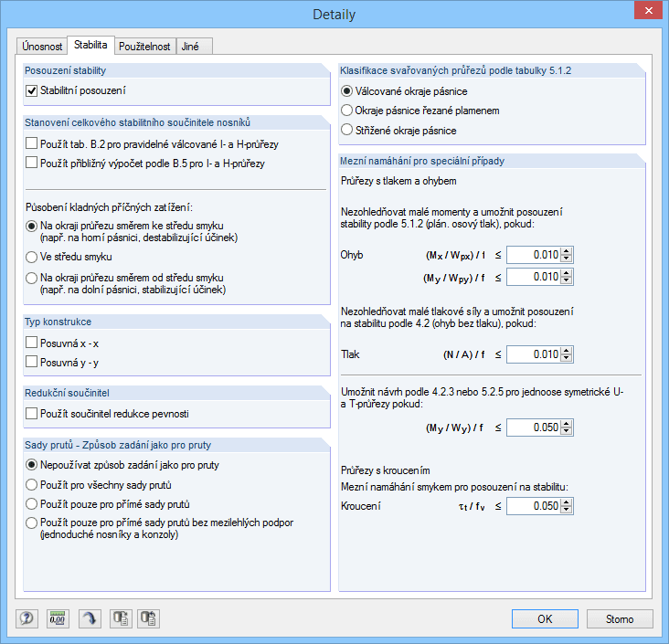Click database icon with arrow pointing to document
This screenshot has width=669, height=644.
121,618
